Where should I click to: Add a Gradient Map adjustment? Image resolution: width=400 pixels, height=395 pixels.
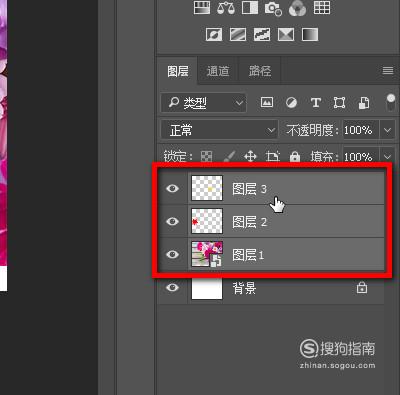coord(310,34)
